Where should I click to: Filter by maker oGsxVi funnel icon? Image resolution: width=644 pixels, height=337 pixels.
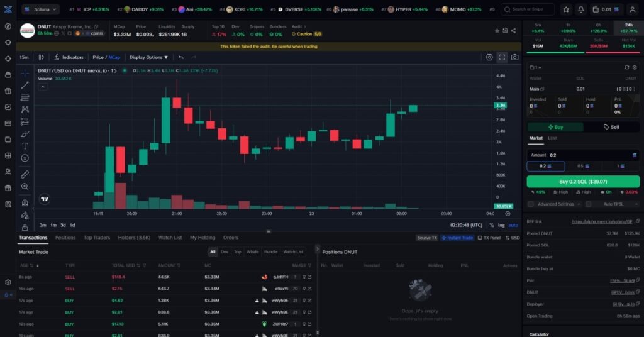click(304, 289)
